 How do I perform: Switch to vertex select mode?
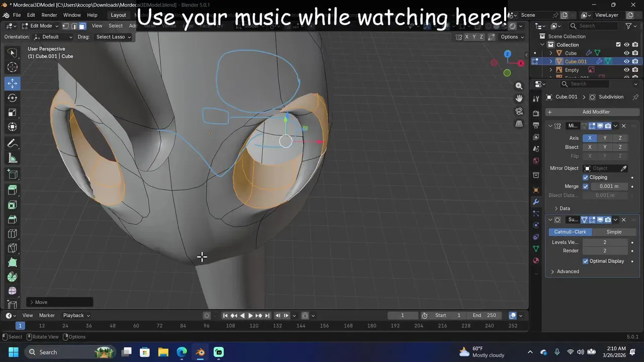tap(65, 26)
